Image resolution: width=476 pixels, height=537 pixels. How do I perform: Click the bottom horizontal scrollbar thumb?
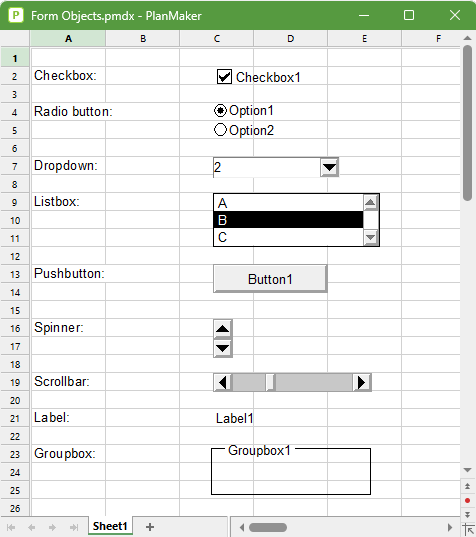268,527
